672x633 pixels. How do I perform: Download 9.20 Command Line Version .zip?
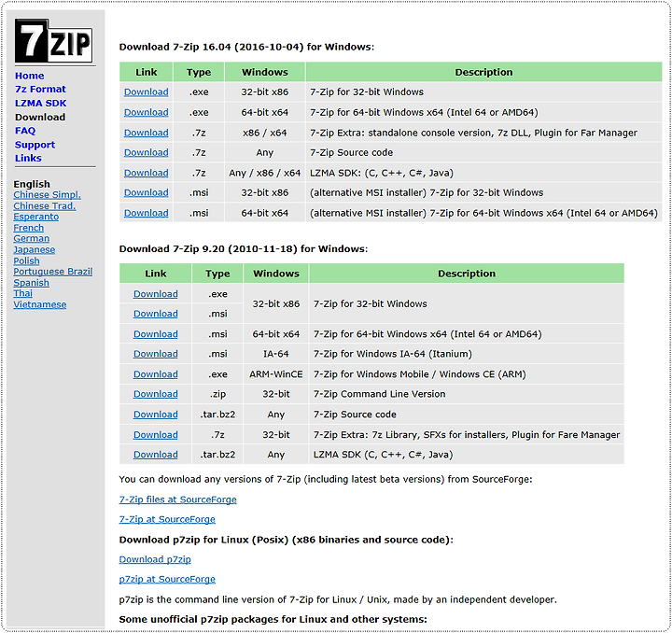click(156, 394)
